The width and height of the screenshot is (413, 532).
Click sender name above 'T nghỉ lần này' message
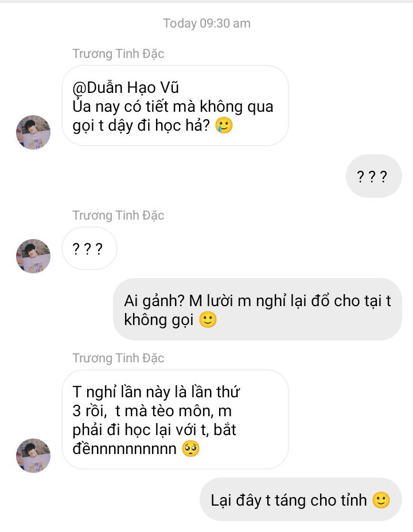[118, 358]
